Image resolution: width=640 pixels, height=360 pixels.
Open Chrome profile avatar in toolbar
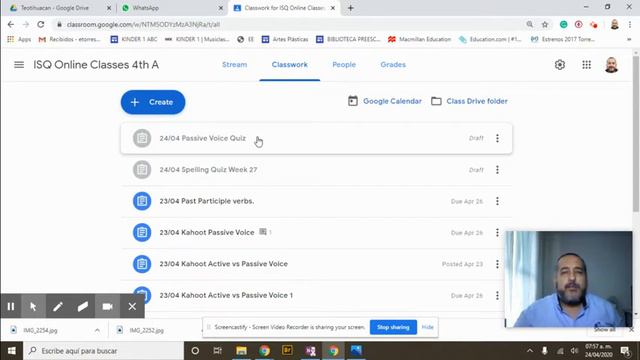tap(615, 24)
